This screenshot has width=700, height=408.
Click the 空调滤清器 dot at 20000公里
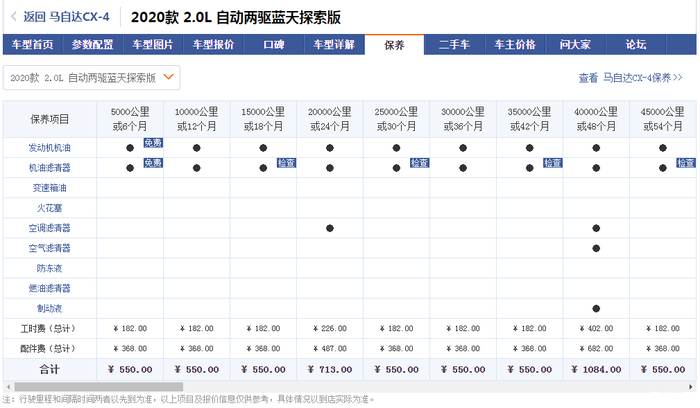click(x=330, y=228)
